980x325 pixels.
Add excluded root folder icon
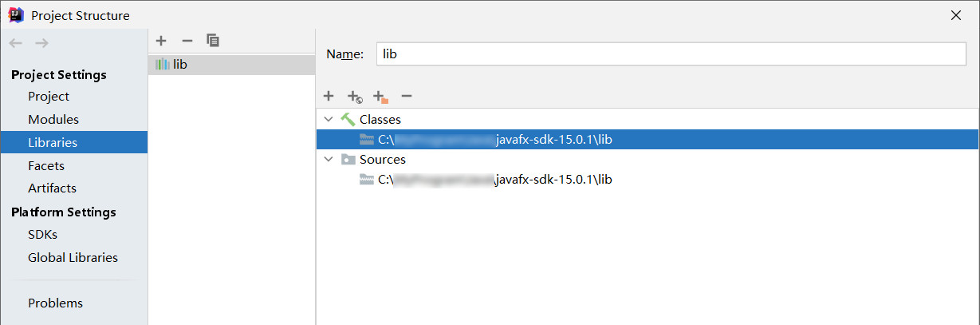pyautogui.click(x=380, y=97)
